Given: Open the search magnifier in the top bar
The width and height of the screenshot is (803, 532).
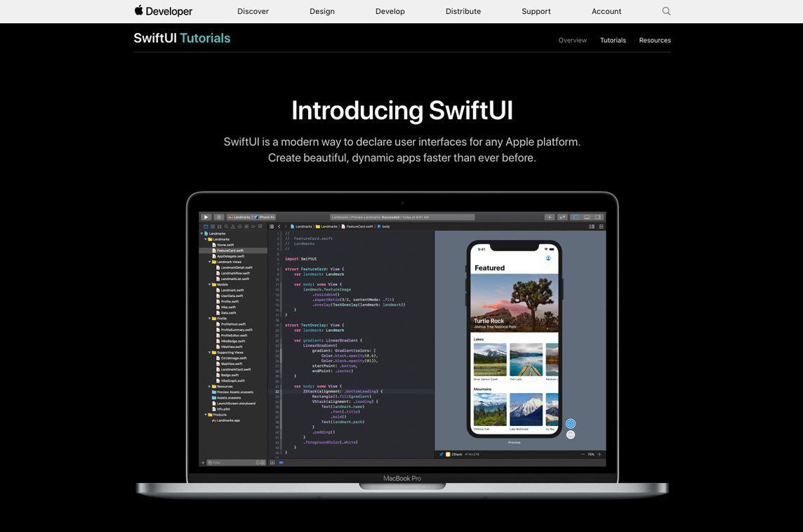Looking at the screenshot, I should (665, 11).
